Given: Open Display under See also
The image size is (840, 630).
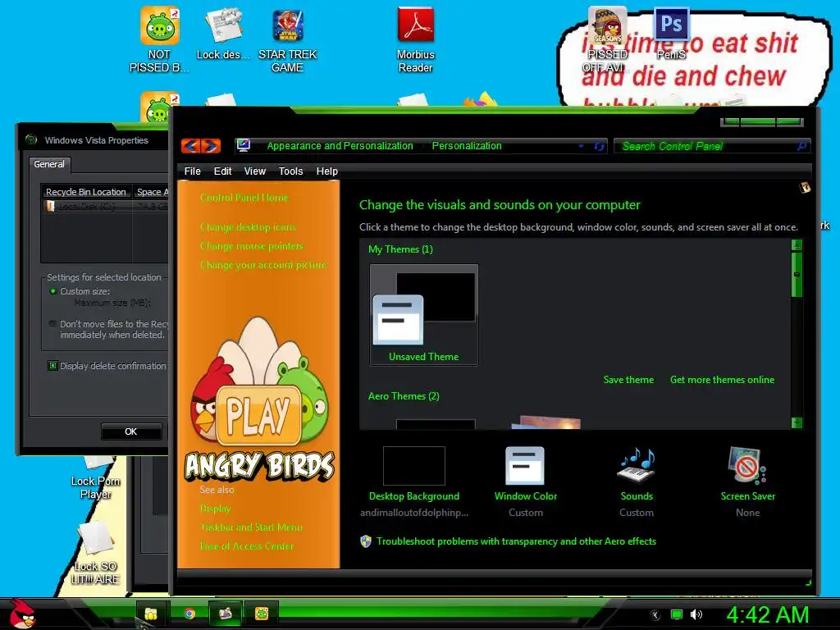Looking at the screenshot, I should [x=216, y=509].
